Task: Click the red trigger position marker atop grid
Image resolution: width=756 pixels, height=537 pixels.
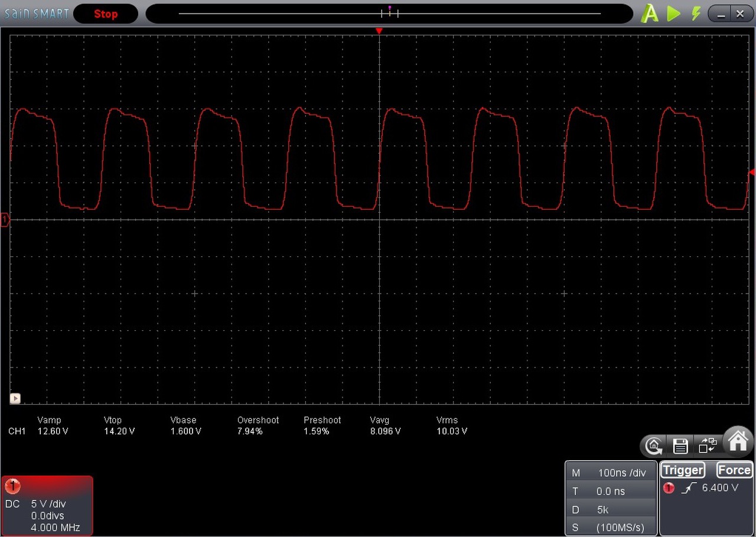Action: point(379,31)
